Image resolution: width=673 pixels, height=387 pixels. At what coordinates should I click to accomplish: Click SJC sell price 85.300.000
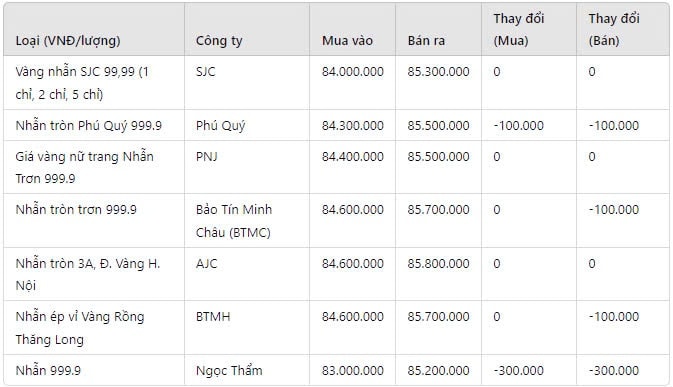438,72
